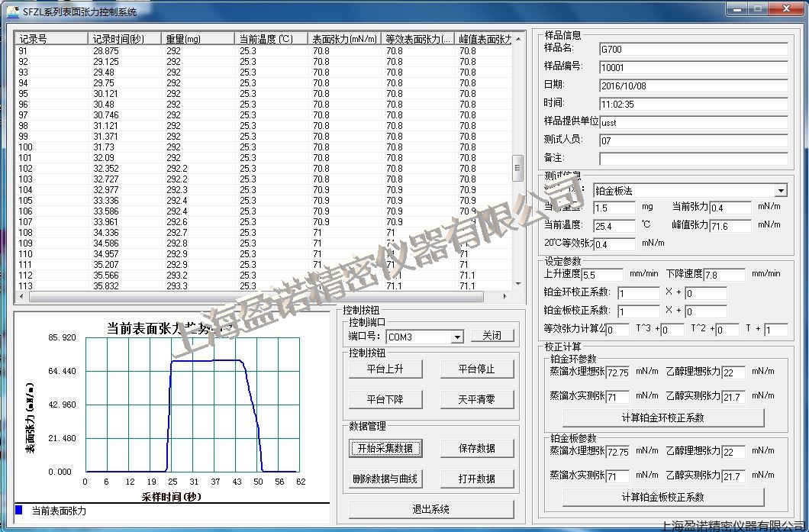Click the 样品名 field containing G700

(693, 50)
